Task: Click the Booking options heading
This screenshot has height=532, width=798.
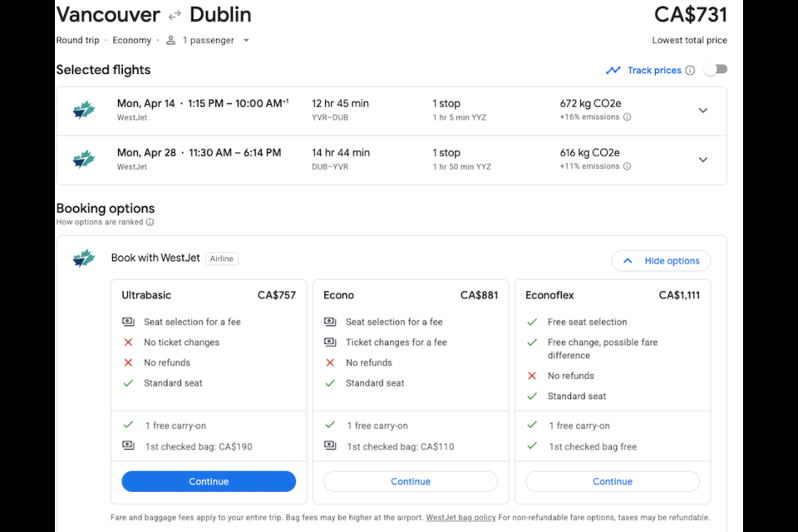Action: tap(106, 208)
